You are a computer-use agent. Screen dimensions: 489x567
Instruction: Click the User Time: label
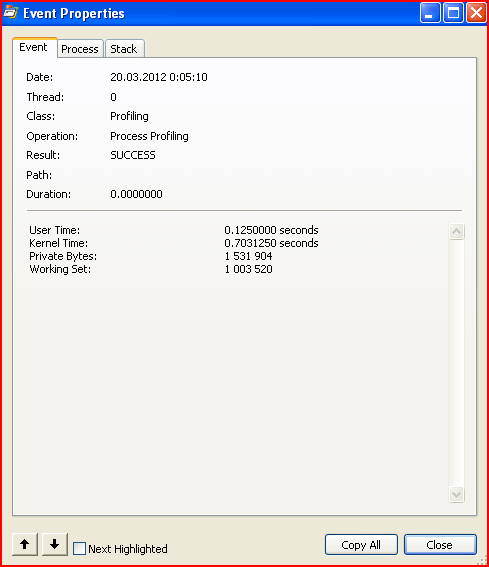click(55, 230)
